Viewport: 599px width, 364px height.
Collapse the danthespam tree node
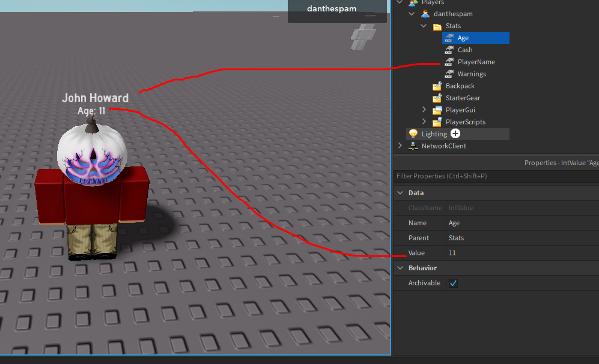[412, 14]
